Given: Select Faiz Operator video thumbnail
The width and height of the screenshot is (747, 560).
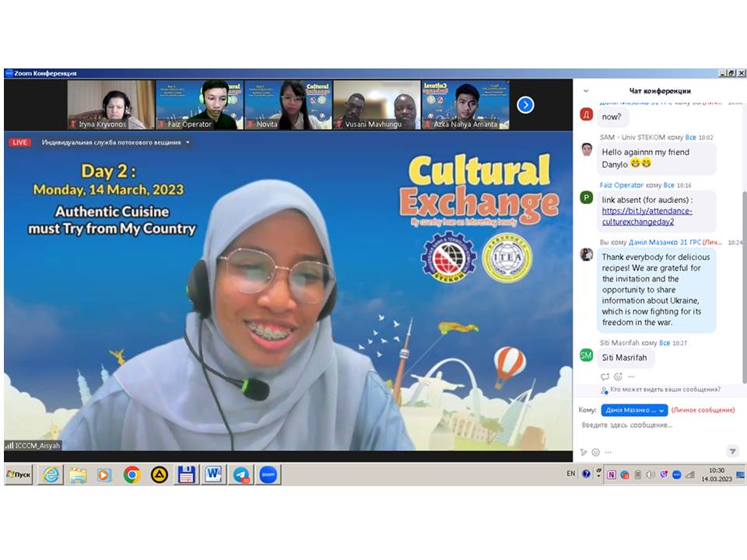Looking at the screenshot, I should point(200,105).
